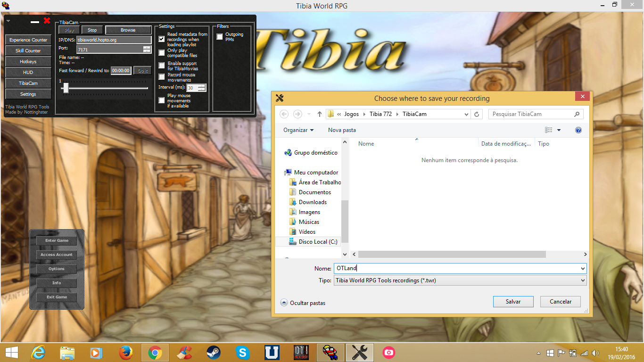The width and height of the screenshot is (644, 362).
Task: Cancel the save recording dialog
Action: [561, 302]
